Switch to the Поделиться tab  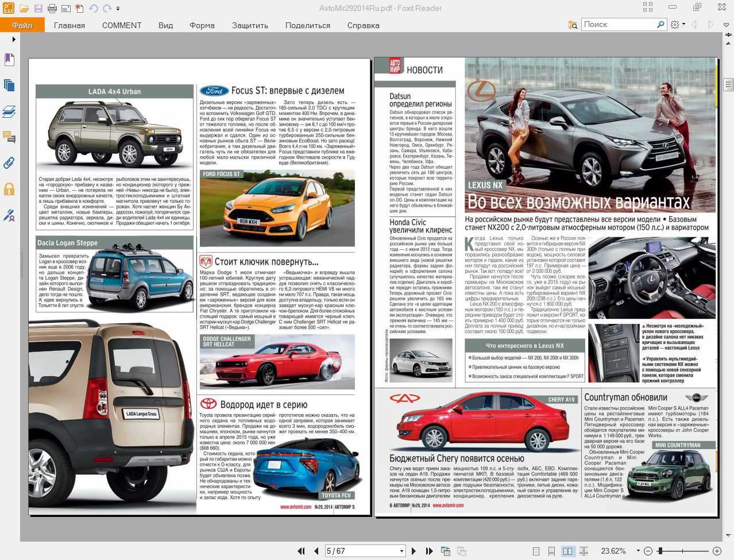[x=308, y=25]
